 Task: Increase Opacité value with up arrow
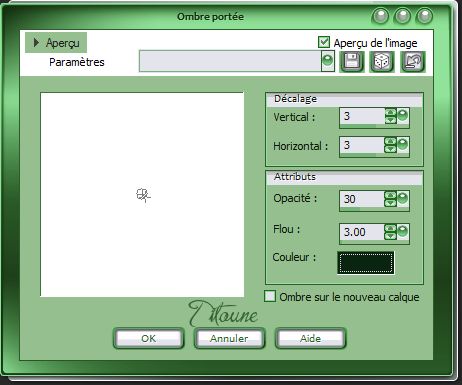(390, 195)
